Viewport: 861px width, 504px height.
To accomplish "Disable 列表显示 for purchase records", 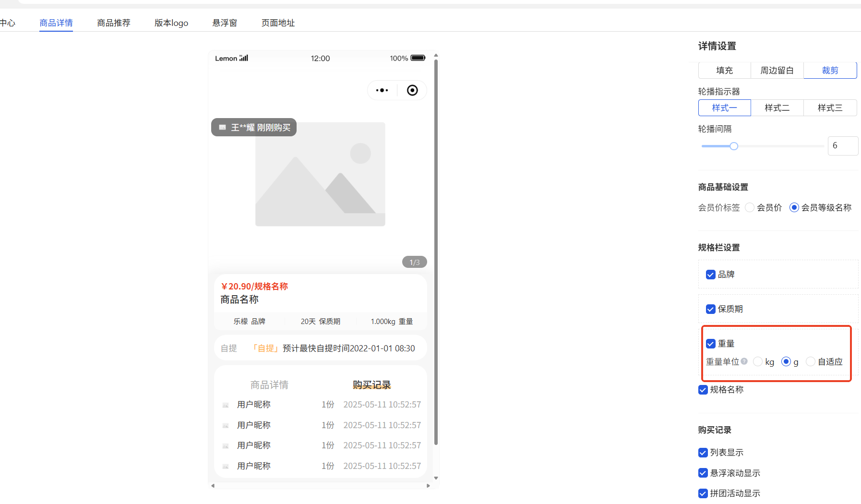I will 703,453.
